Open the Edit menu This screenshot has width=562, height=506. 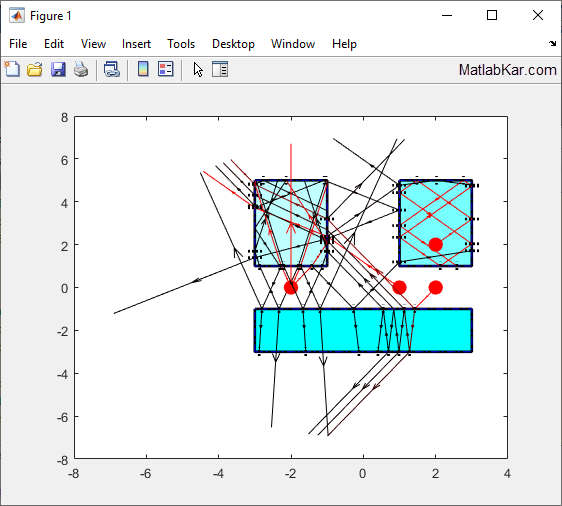[x=54, y=44]
